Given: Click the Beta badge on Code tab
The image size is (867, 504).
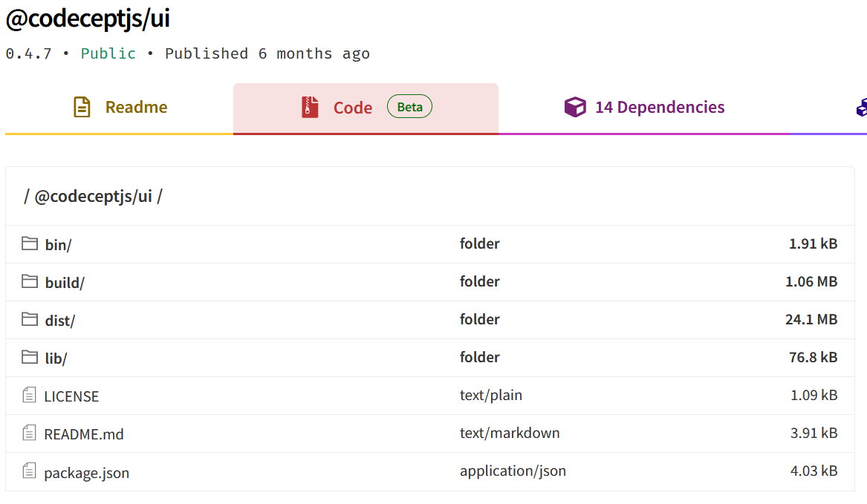Looking at the screenshot, I should [409, 107].
